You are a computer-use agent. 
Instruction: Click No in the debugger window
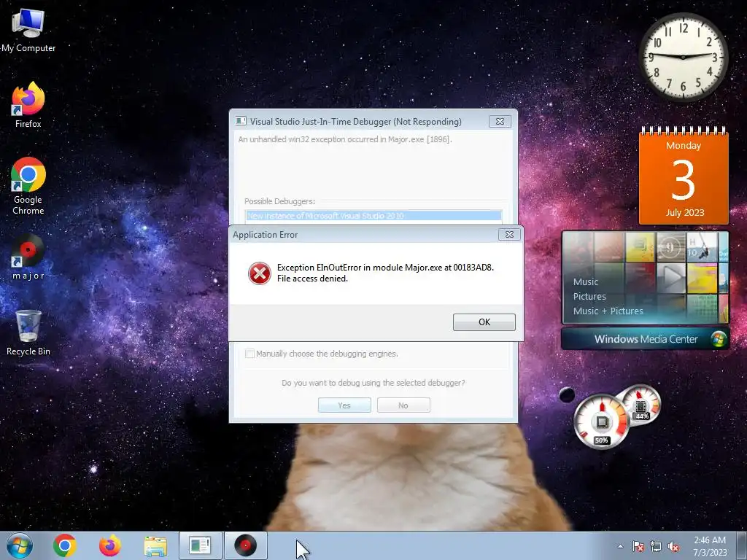pyautogui.click(x=403, y=405)
